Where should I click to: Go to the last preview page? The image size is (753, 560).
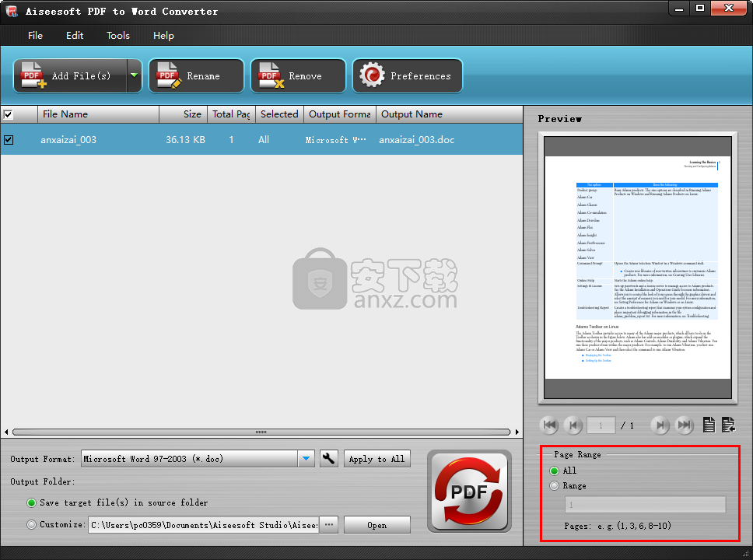click(685, 425)
